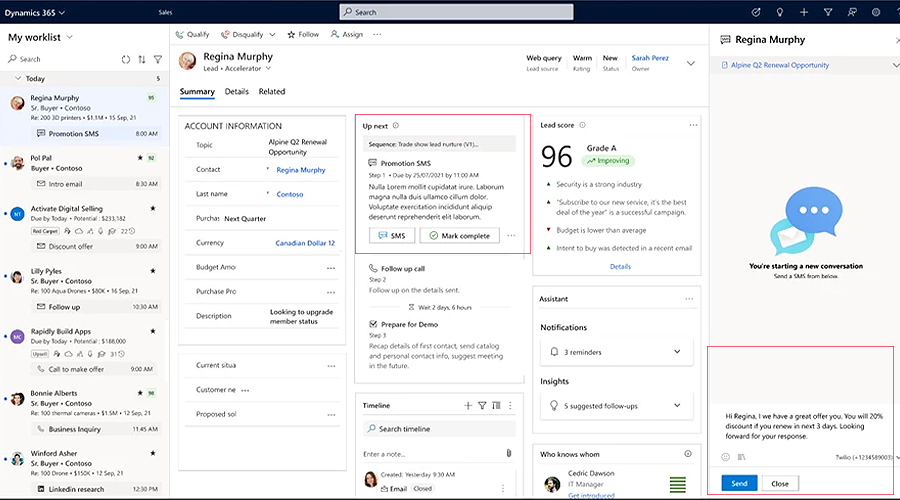Sort the worklist items
Screen dimensions: 900x500
pyautogui.click(x=142, y=59)
